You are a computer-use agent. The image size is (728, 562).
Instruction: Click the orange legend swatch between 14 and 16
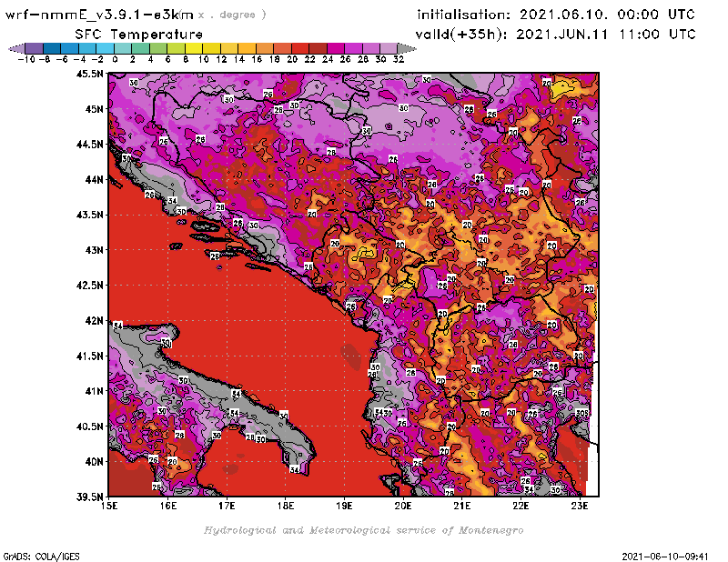(247, 48)
